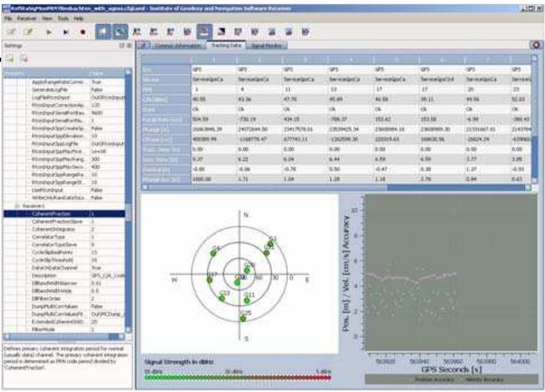The height and width of the screenshot is (392, 545).
Task: Start the receiver with the play icon
Action: (x=49, y=32)
